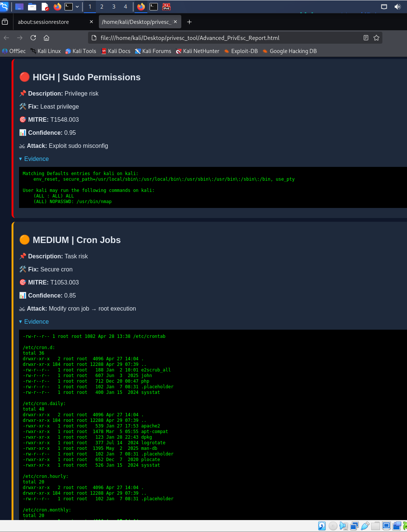Screen dimensions: 407x532
Task: Open the Kali Forums bookmark
Action: (153, 51)
